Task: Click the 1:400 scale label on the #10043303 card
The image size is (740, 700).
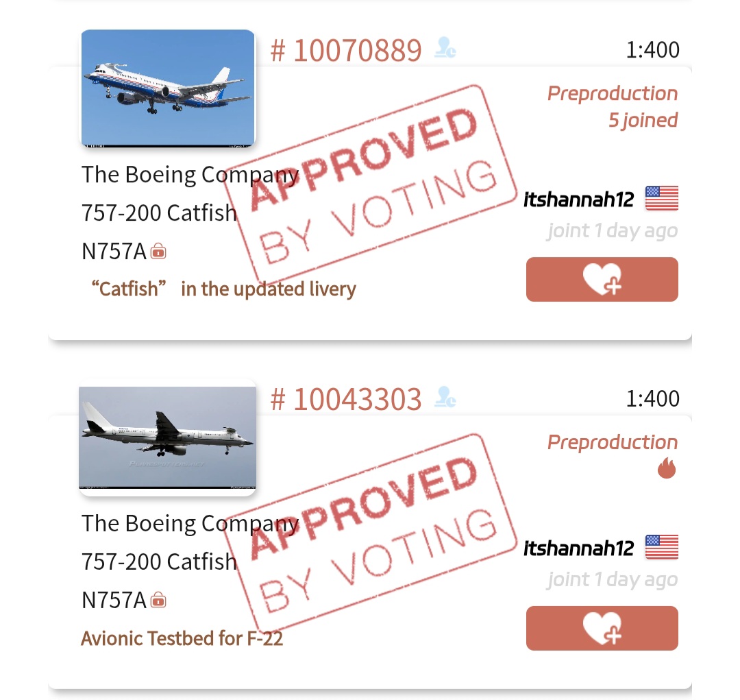Action: 652,399
